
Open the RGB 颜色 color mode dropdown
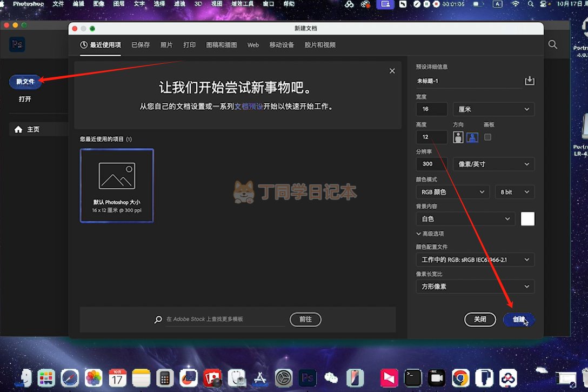pyautogui.click(x=452, y=192)
